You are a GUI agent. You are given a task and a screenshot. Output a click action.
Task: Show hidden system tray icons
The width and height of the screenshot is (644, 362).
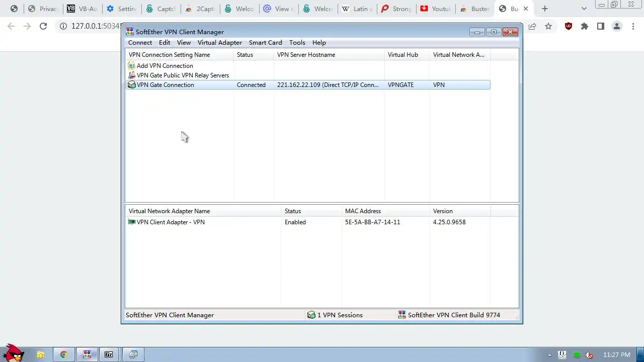click(x=549, y=355)
